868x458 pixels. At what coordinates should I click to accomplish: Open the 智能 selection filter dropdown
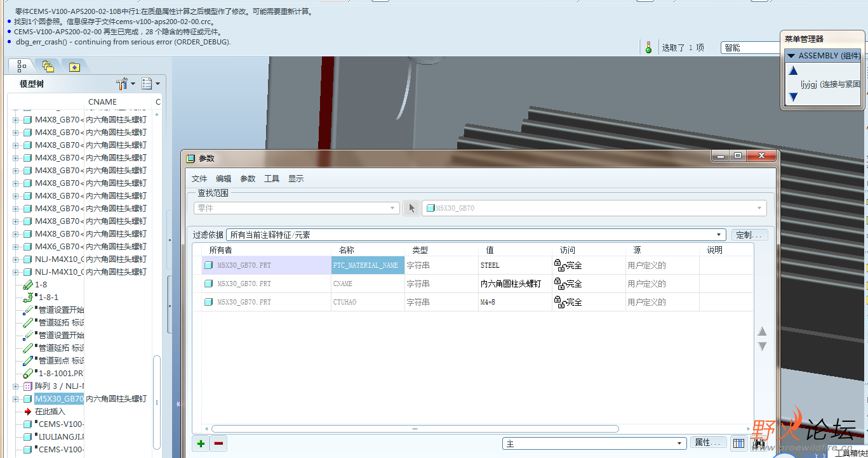(x=751, y=48)
